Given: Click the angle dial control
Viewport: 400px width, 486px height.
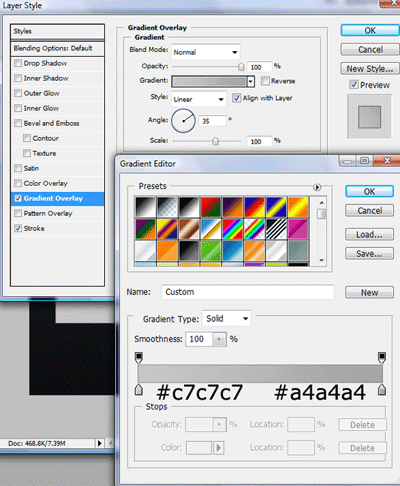Looking at the screenshot, I should pyautogui.click(x=183, y=121).
